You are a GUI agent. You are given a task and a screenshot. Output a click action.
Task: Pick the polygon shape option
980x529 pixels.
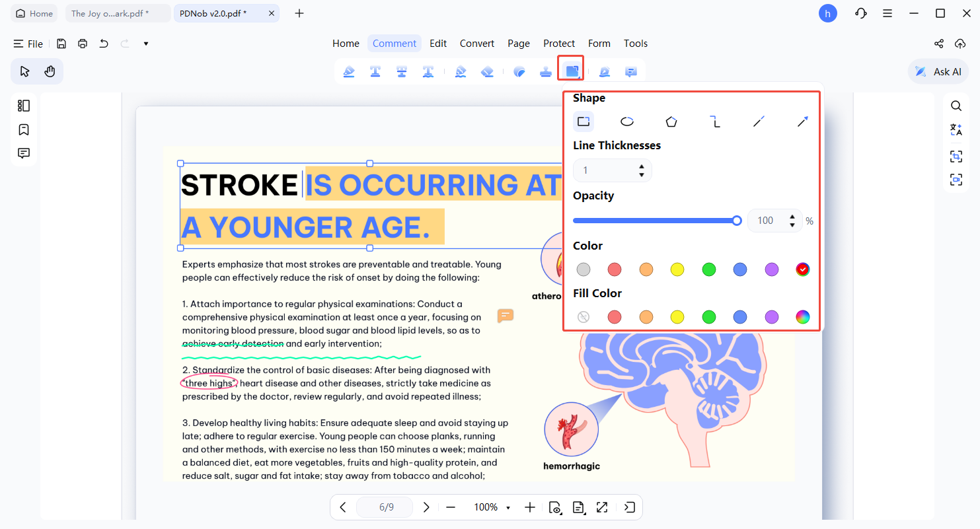(671, 122)
